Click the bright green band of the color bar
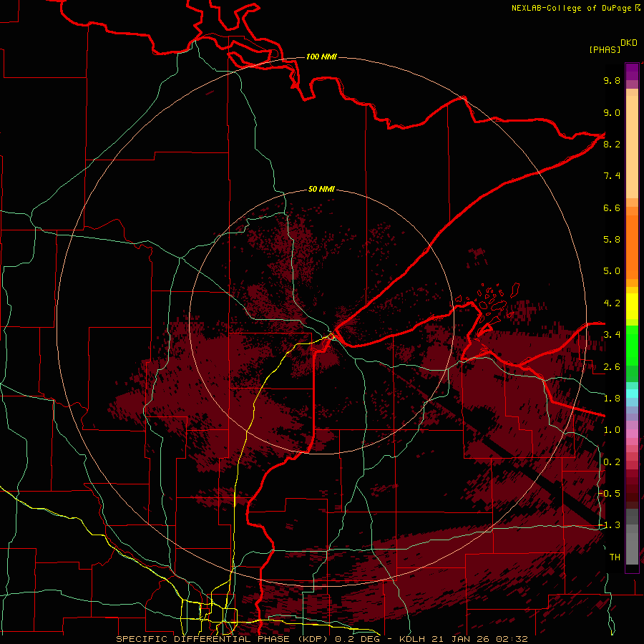This screenshot has width=644, height=644. point(632,346)
